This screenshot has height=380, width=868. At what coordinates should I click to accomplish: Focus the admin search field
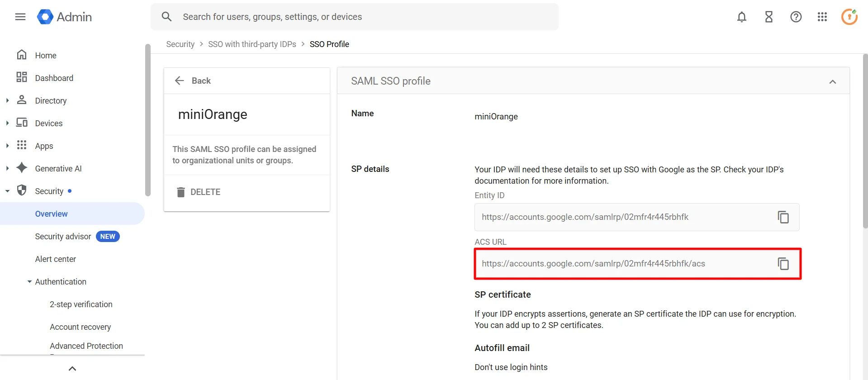coord(354,17)
